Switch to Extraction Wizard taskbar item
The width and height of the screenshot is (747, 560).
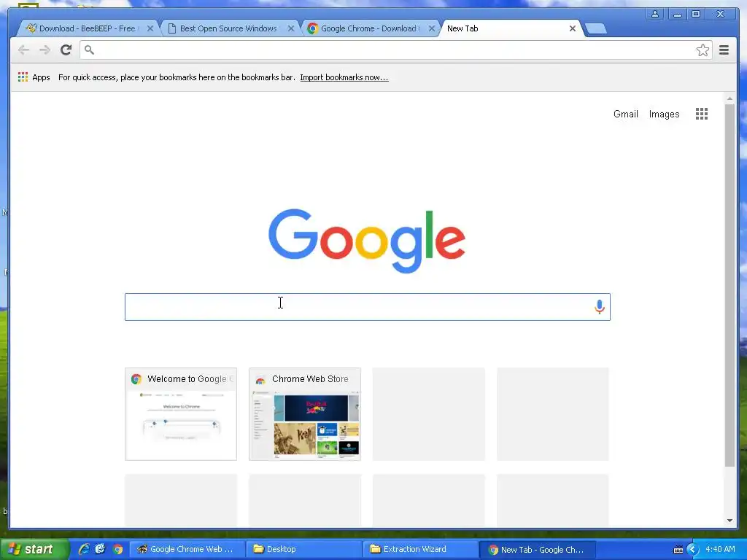[419, 550]
